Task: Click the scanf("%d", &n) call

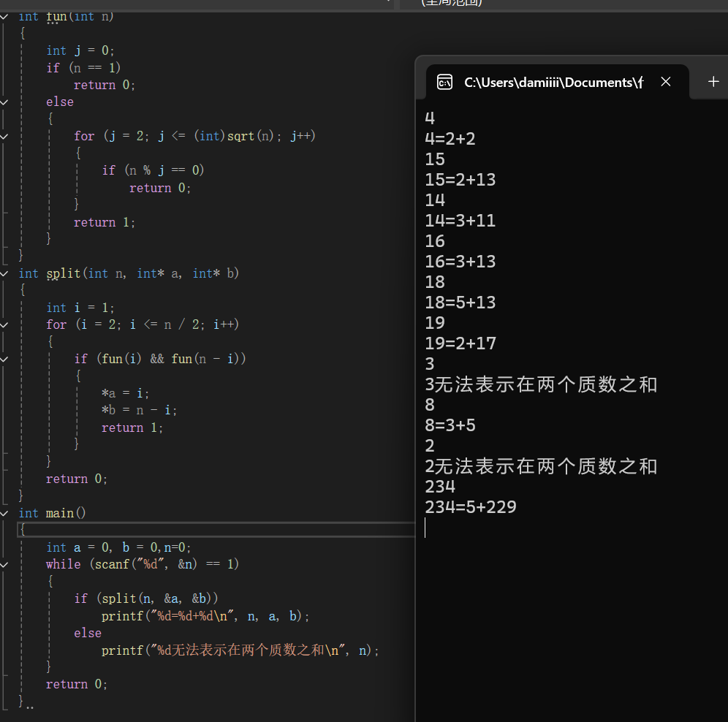Action: point(145,564)
